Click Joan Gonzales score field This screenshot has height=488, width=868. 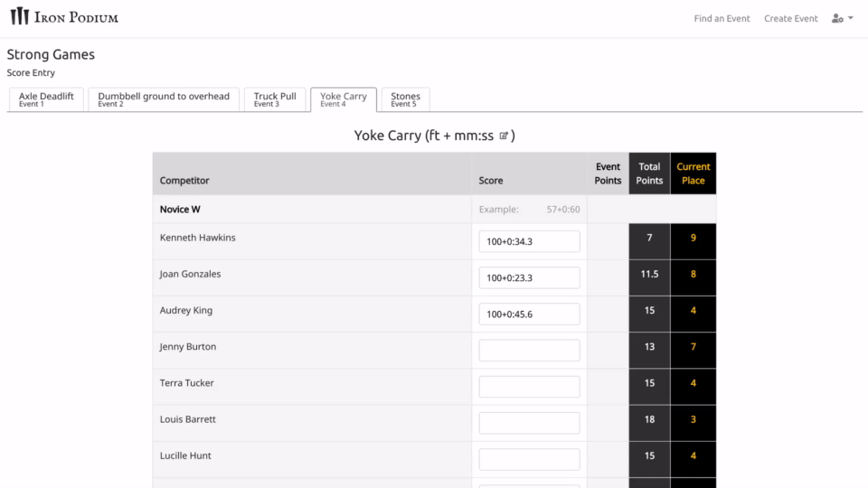529,277
